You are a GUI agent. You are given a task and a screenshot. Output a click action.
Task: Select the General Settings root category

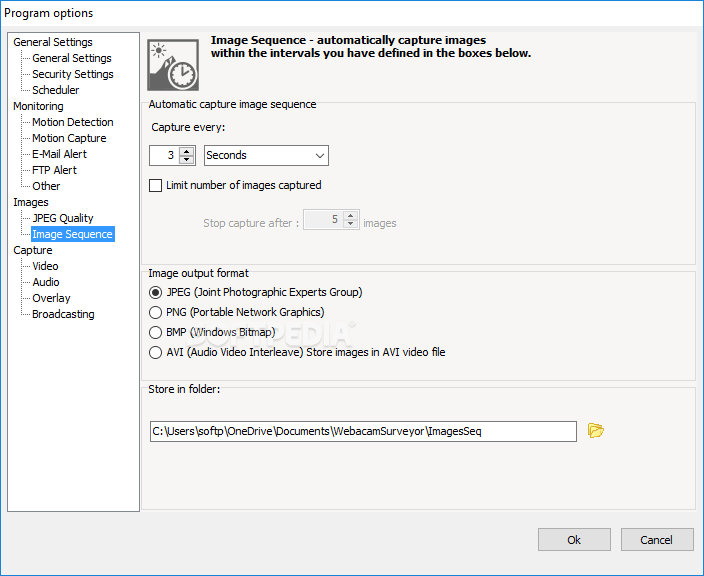53,42
